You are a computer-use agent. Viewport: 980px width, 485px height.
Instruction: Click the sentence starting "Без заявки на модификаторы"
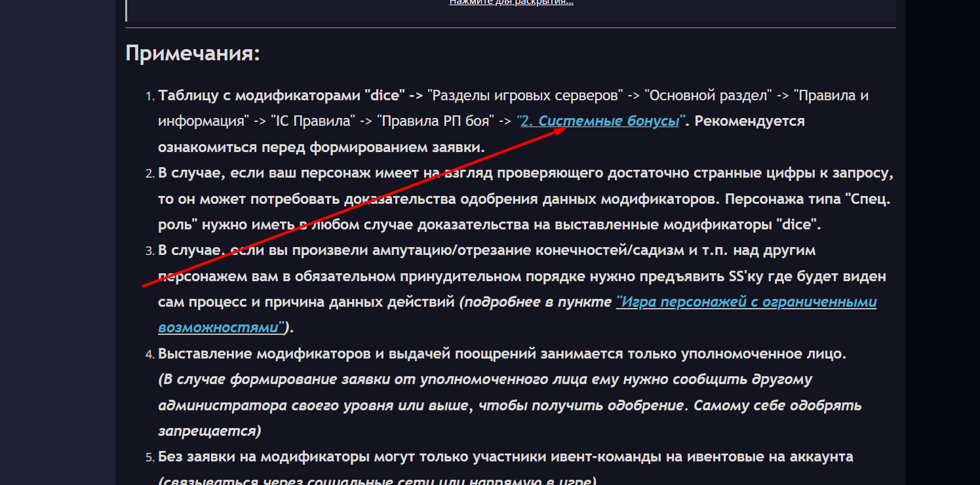pos(505,457)
